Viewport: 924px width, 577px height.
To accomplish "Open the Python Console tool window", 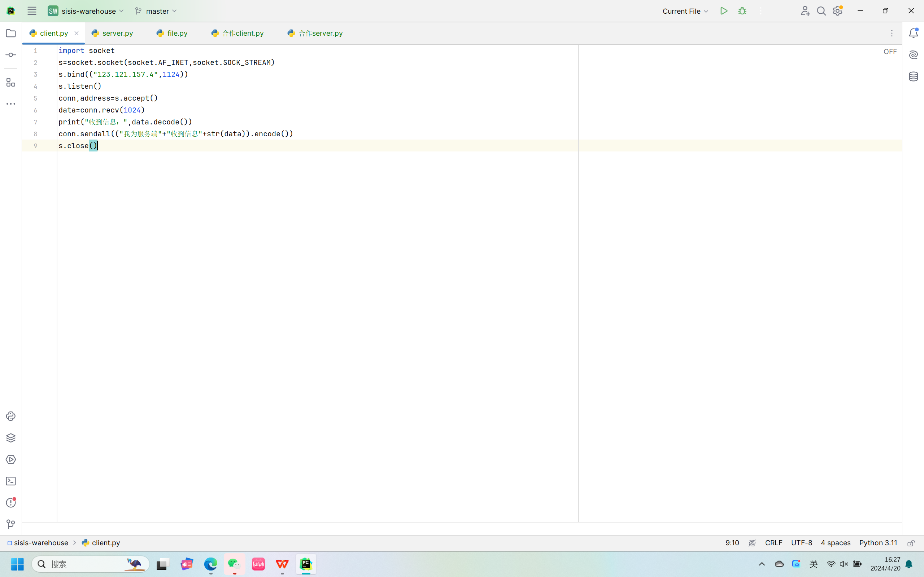I will [x=11, y=416].
